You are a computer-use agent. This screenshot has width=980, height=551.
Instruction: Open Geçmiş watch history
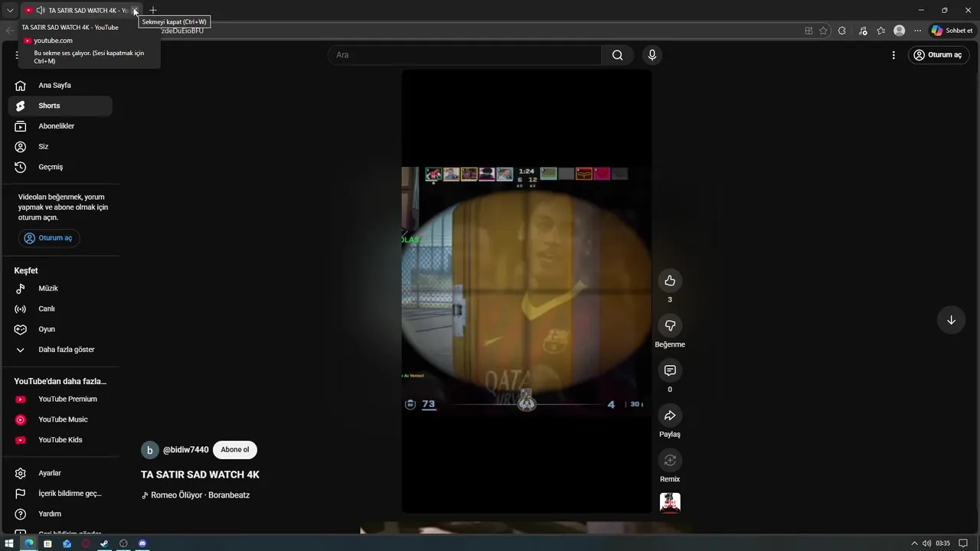60,167
